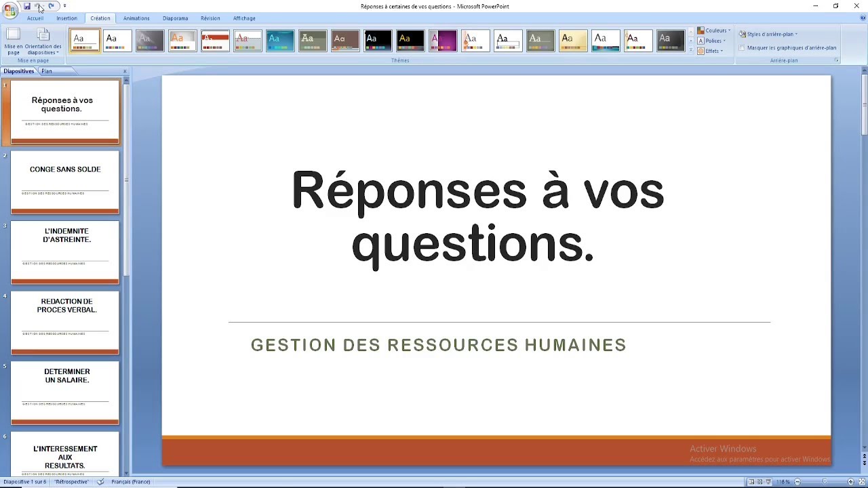
Task: Select slide 3 L'INDEMNITE D'ASTREINTE thumbnail
Action: click(64, 252)
